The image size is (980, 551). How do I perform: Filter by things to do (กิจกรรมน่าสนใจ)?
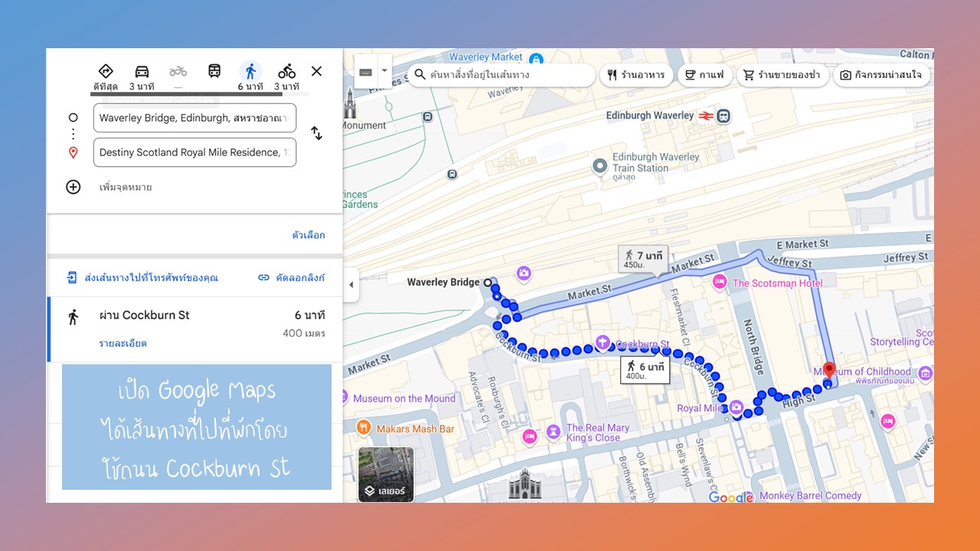click(x=881, y=75)
